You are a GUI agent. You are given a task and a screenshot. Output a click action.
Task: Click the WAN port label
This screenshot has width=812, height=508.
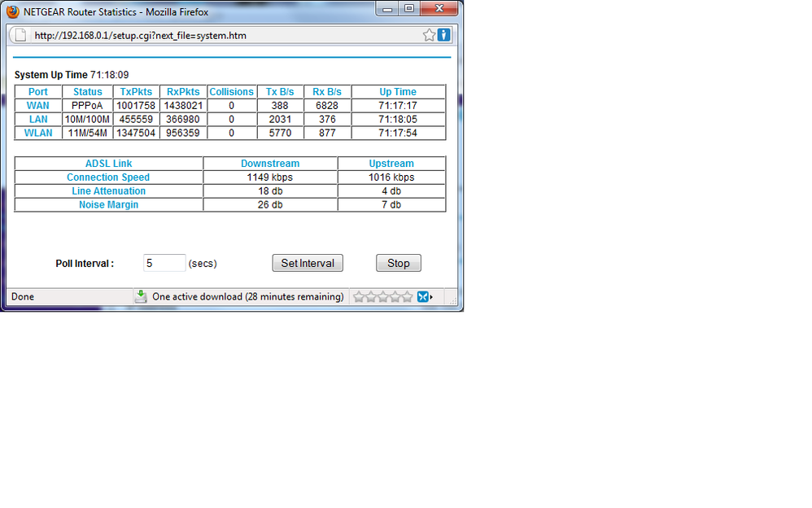coord(38,106)
